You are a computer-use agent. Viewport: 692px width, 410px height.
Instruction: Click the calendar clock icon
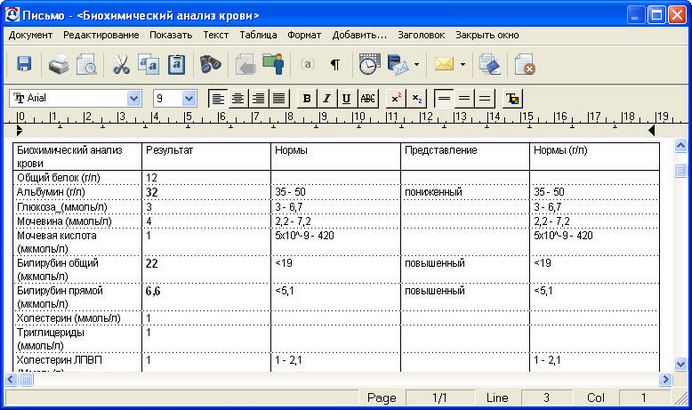pos(369,64)
